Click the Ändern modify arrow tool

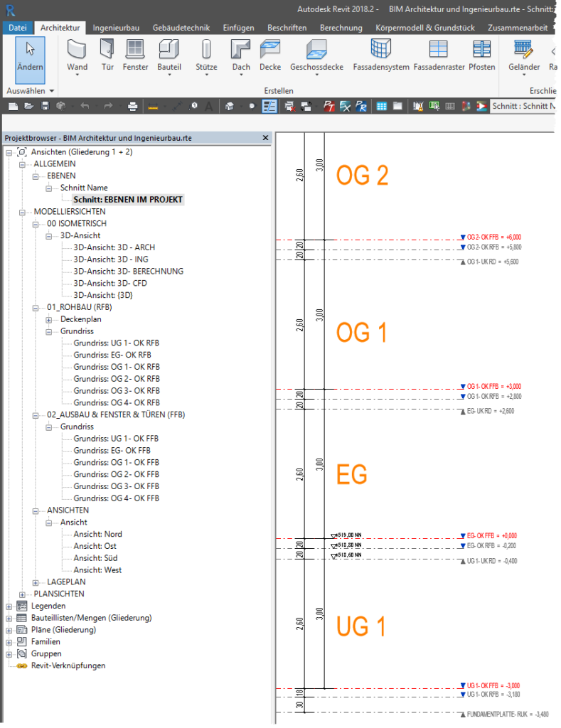tap(30, 55)
